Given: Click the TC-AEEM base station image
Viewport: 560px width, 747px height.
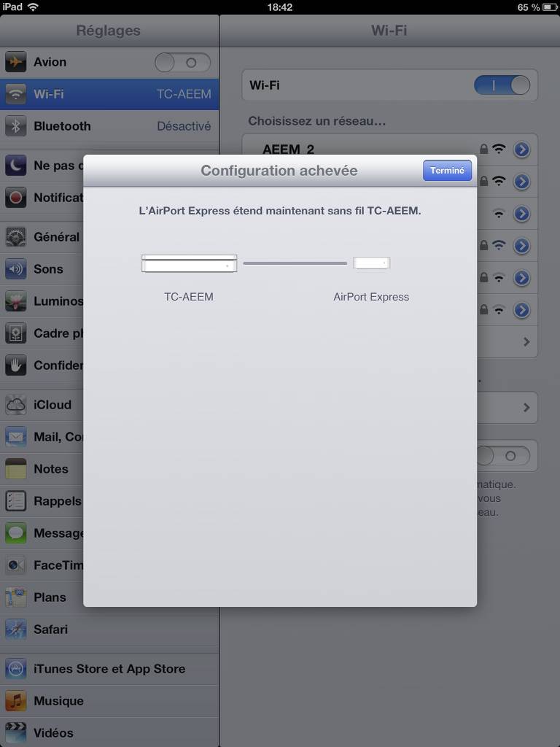Looking at the screenshot, I should (189, 263).
